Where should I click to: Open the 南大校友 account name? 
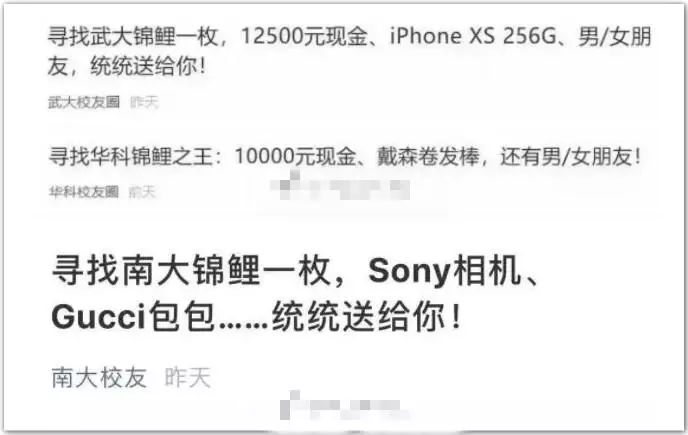(x=99, y=377)
